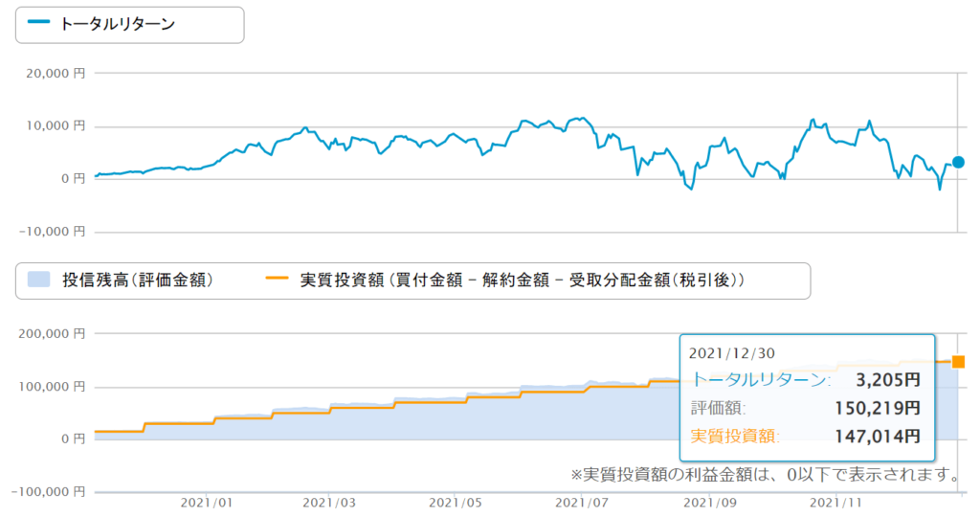Click the 200,000 円 axis label
The width and height of the screenshot is (980, 517).
(x=52, y=333)
